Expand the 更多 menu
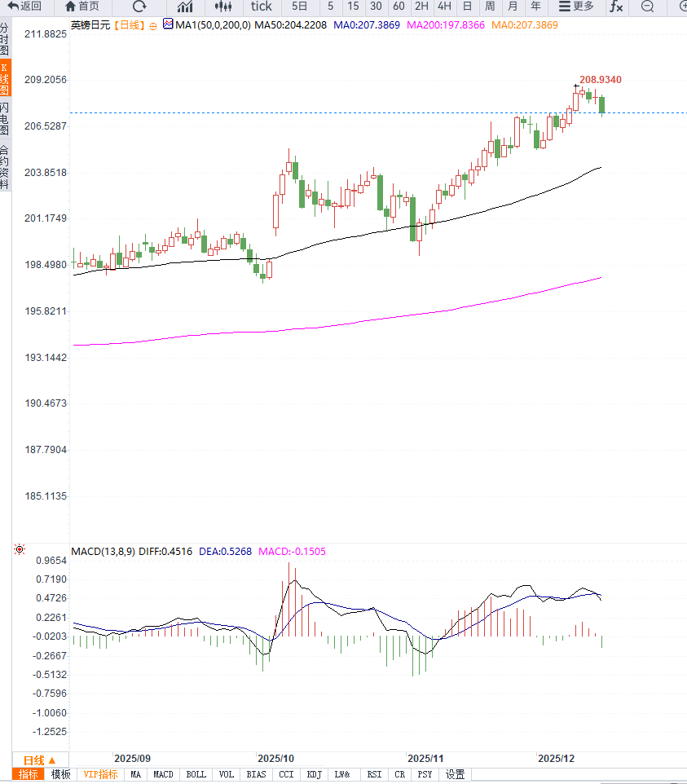 [576, 7]
